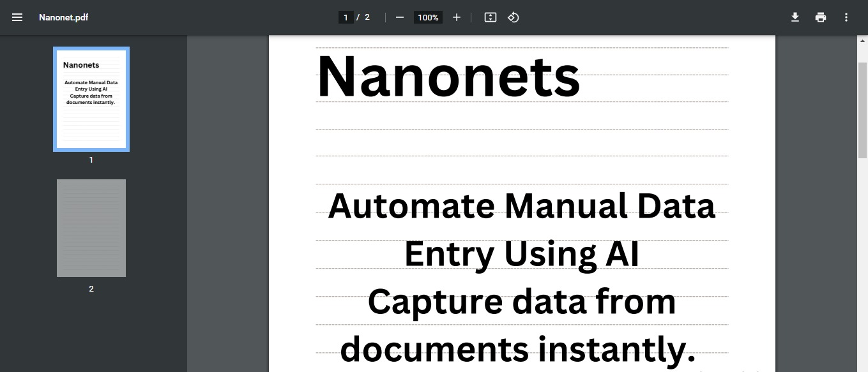Select page 2 thumbnail in sidebar
Screen dimensions: 868x372
tap(91, 228)
